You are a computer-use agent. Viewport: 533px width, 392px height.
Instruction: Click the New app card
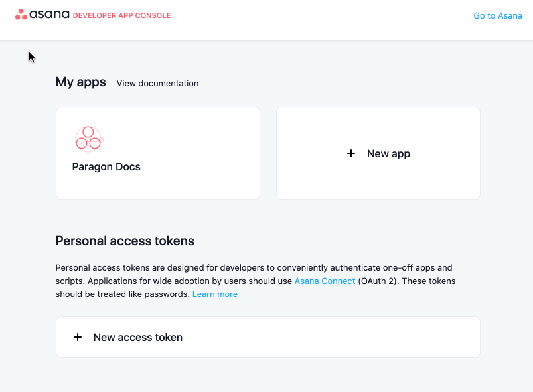click(378, 153)
